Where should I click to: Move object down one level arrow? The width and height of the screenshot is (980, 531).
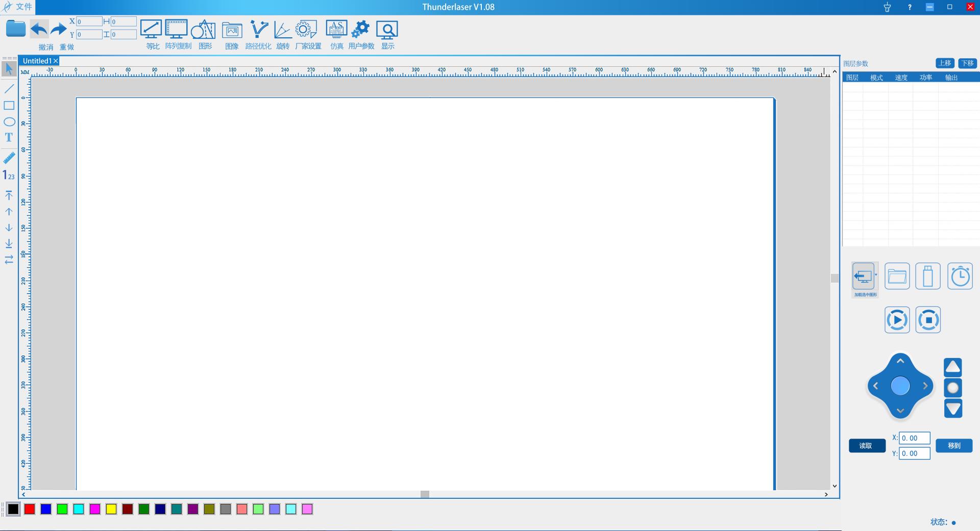click(9, 228)
